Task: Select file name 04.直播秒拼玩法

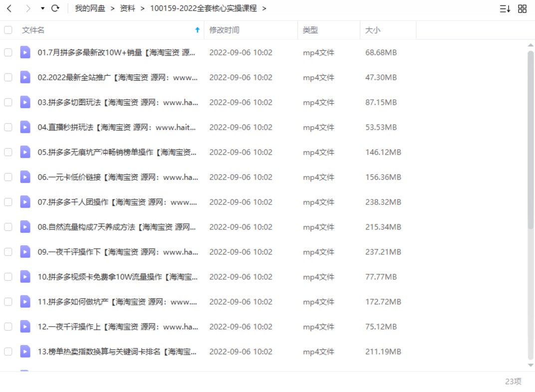Action: click(117, 127)
